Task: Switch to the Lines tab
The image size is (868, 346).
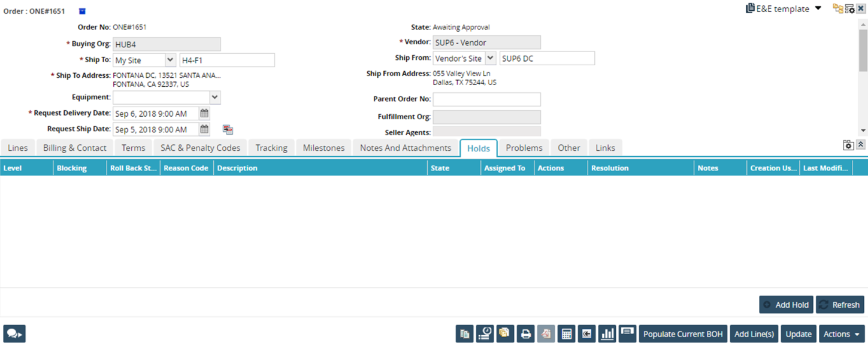Action: pos(17,148)
